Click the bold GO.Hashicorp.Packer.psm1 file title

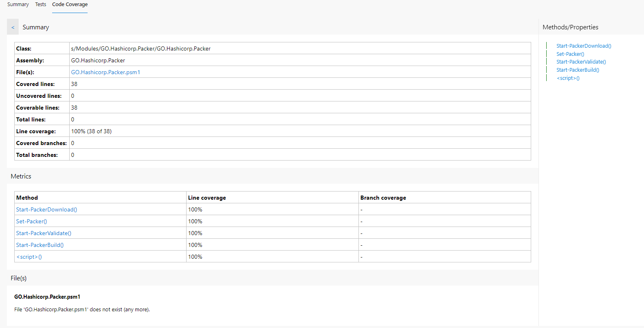click(47, 297)
